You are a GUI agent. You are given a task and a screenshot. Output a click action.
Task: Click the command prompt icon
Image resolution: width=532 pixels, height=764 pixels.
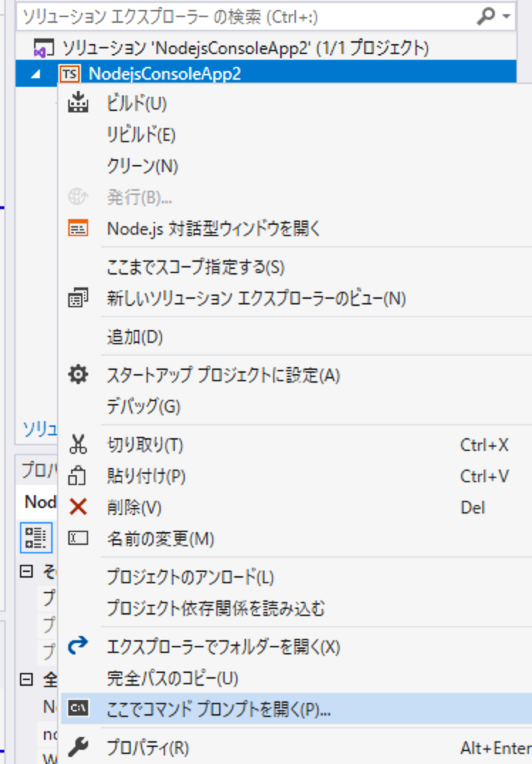pos(78,709)
